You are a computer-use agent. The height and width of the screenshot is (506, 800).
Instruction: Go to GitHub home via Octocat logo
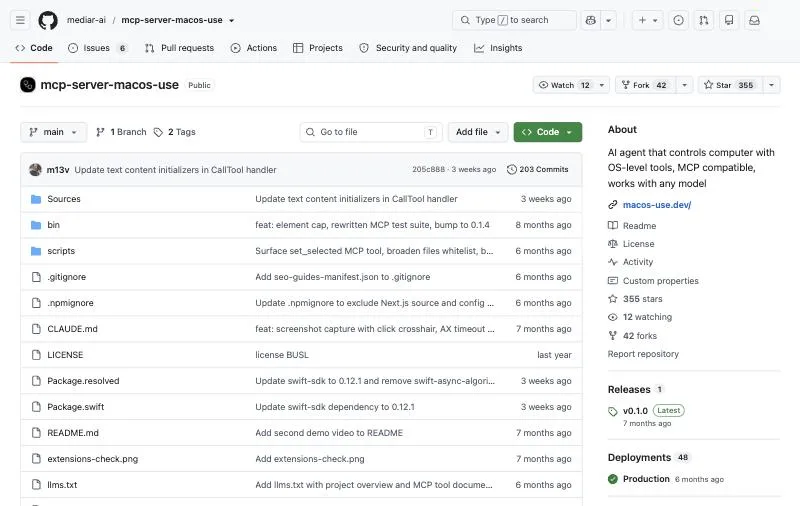point(48,20)
